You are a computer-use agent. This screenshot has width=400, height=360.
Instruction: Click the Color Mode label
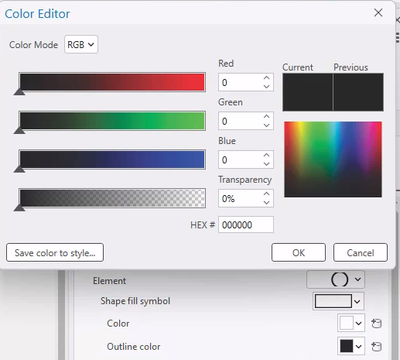click(34, 45)
